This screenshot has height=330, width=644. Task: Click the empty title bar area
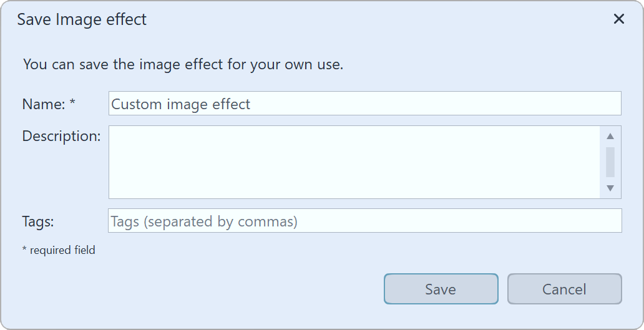coord(374,19)
